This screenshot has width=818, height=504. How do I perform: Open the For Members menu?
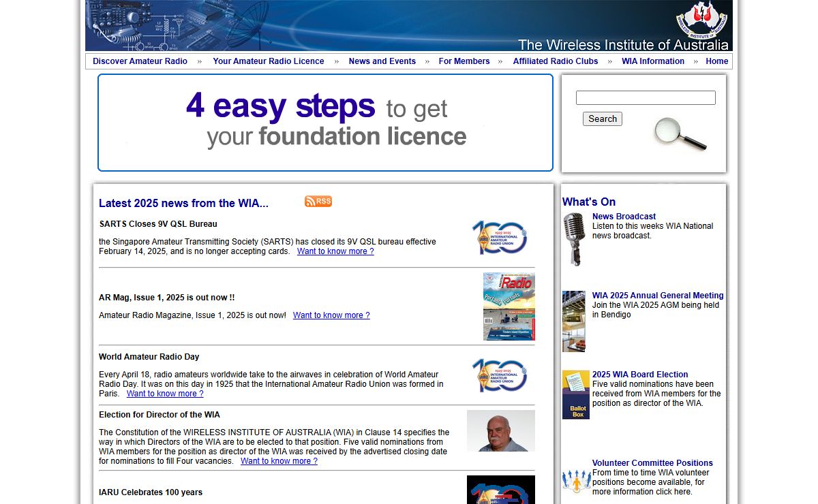point(464,61)
